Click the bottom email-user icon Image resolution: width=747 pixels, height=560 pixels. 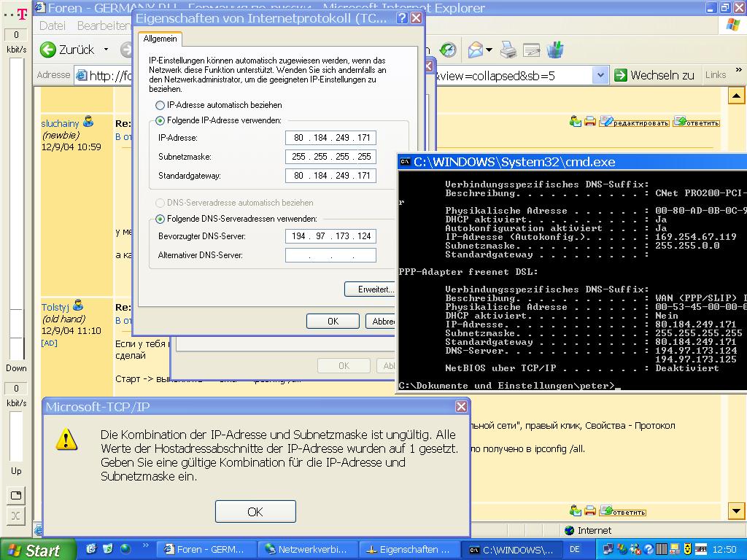576,510
